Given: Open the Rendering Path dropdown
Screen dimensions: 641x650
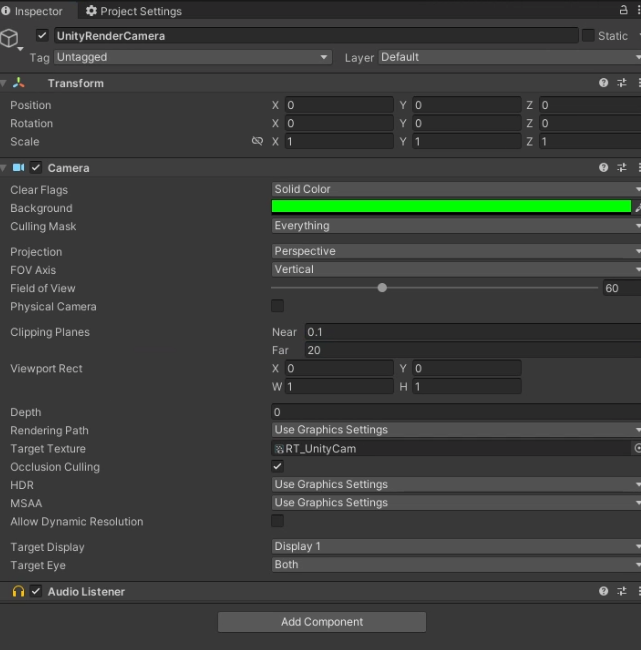Looking at the screenshot, I should 456,429.
